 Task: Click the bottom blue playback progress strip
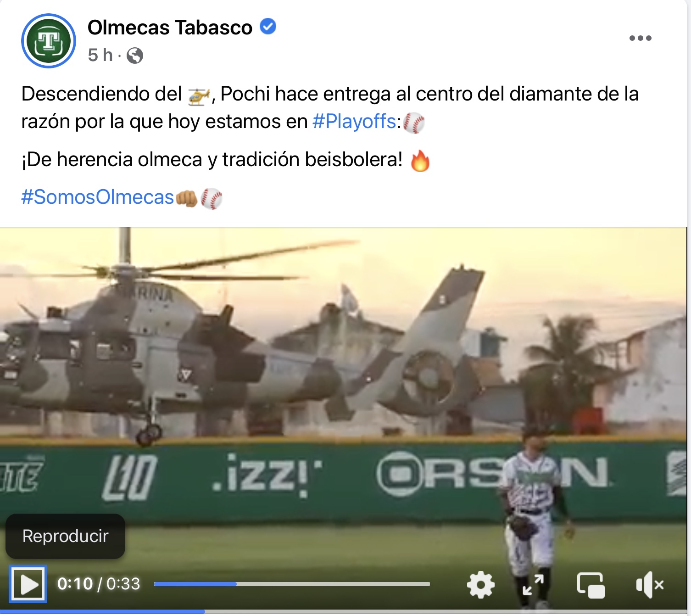pyautogui.click(x=102, y=612)
